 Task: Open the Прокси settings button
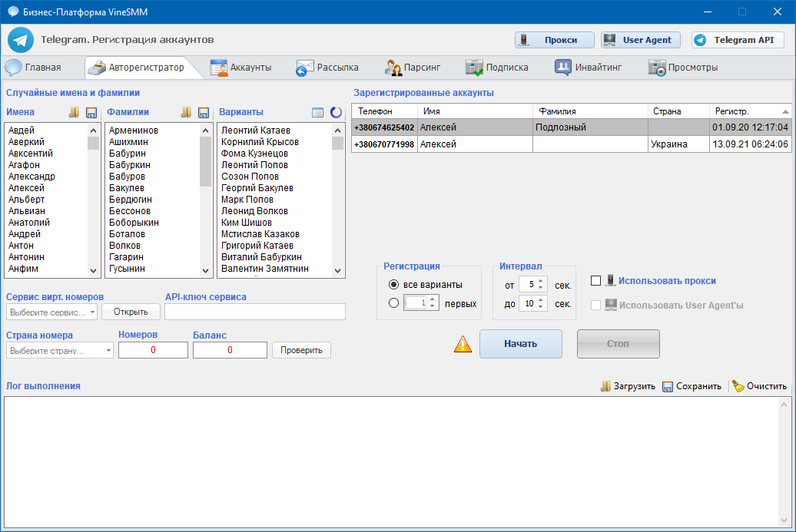555,40
